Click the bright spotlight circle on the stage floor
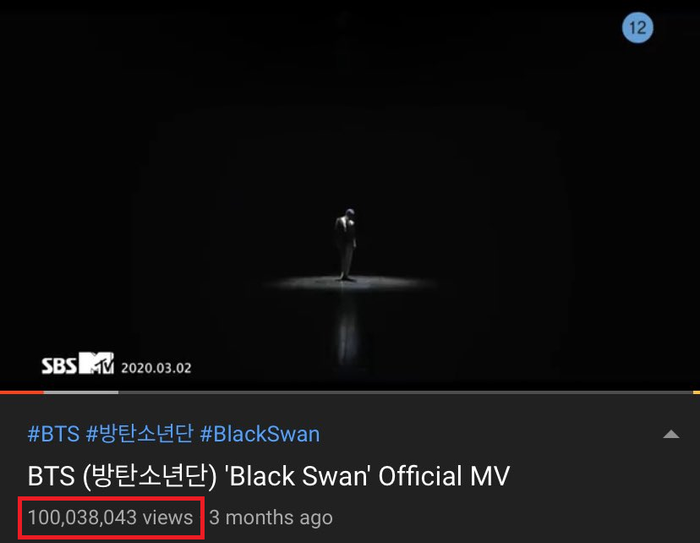Image resolution: width=700 pixels, height=543 pixels. (350, 283)
